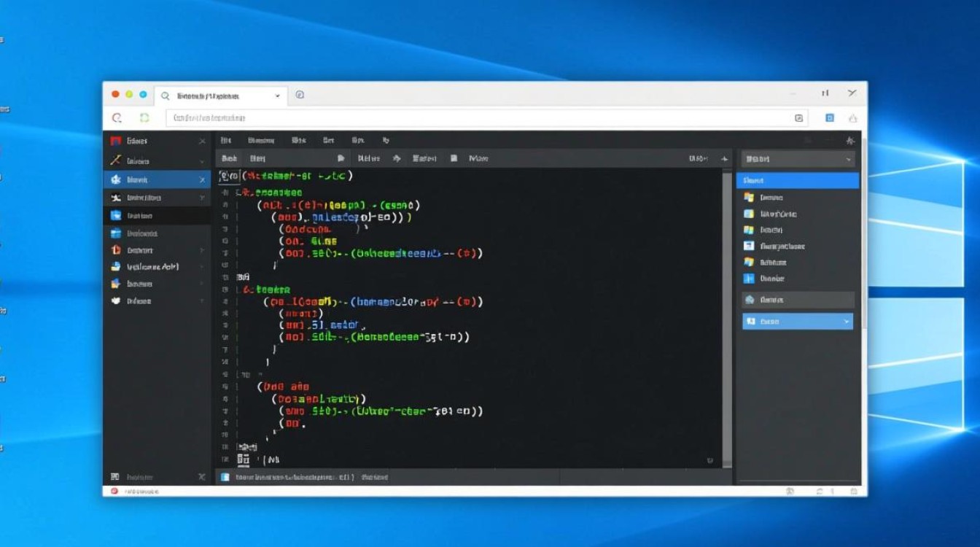980x547 pixels.
Task: Click the document icon beside the More button
Action: point(453,158)
